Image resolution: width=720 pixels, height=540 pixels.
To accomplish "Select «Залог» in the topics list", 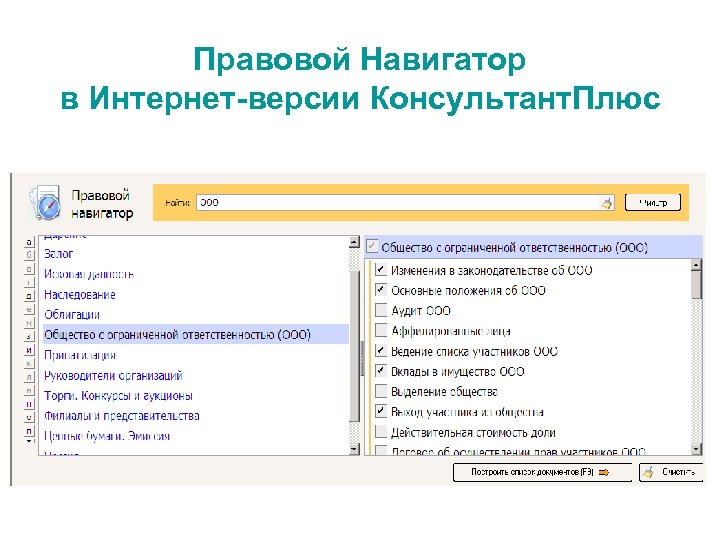I will pos(58,254).
